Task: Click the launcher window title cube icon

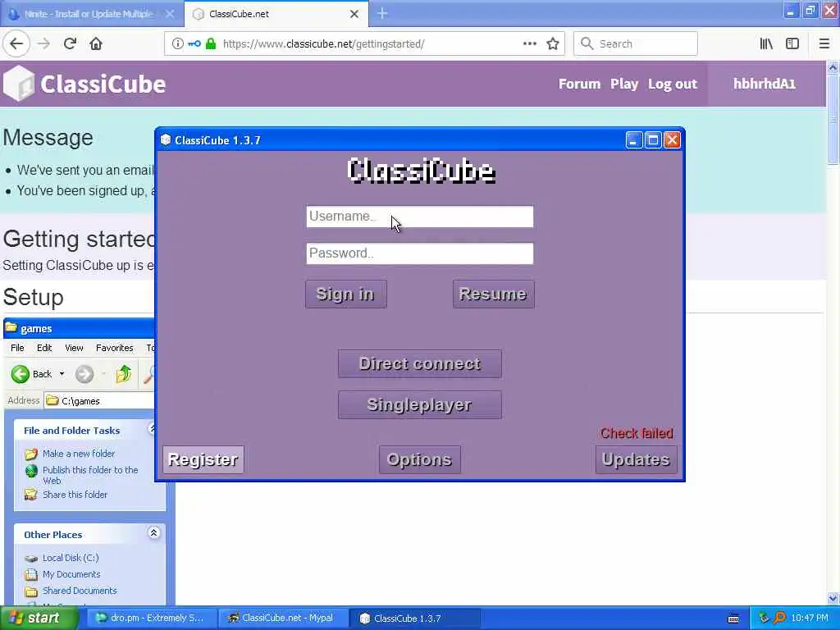Action: click(166, 139)
